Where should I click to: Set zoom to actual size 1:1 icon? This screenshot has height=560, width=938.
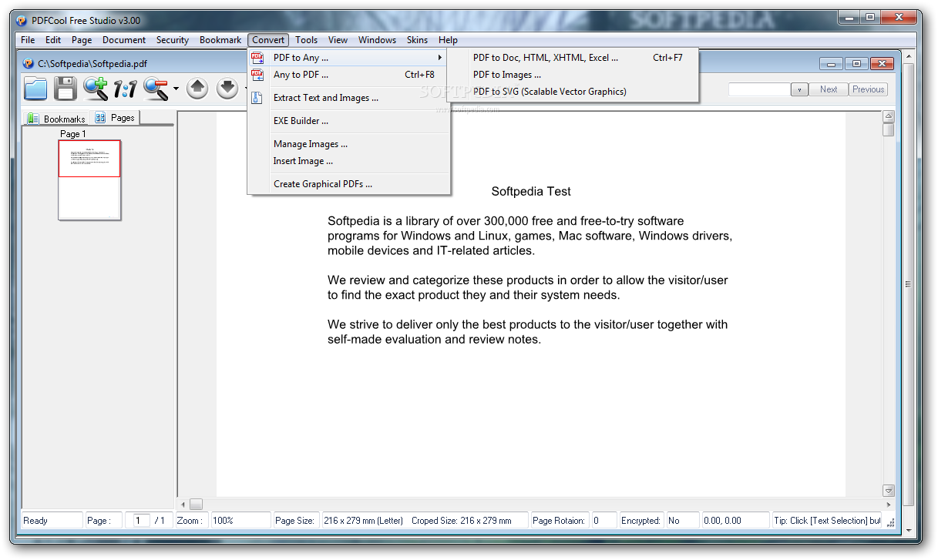(x=125, y=89)
